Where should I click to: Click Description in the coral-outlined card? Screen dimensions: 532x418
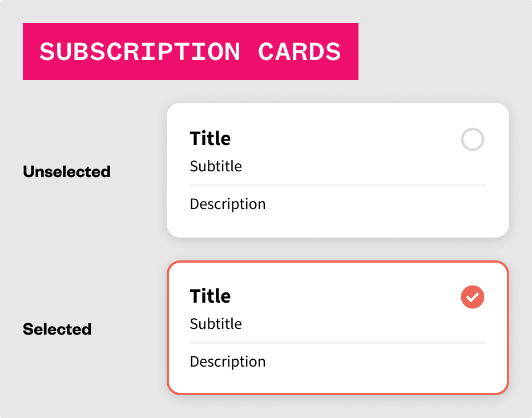click(x=228, y=362)
